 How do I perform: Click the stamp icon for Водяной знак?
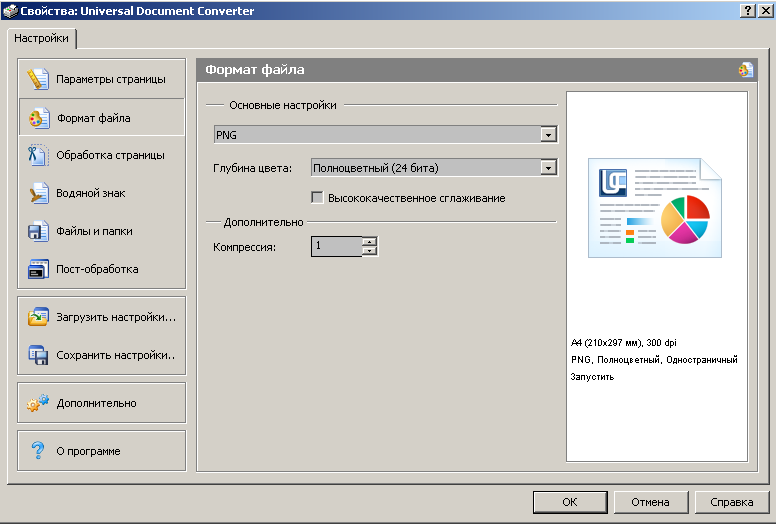39,193
